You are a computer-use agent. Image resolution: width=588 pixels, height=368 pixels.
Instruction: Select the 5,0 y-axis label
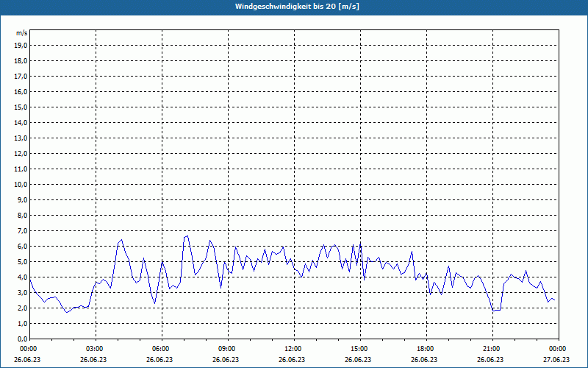[x=23, y=262]
